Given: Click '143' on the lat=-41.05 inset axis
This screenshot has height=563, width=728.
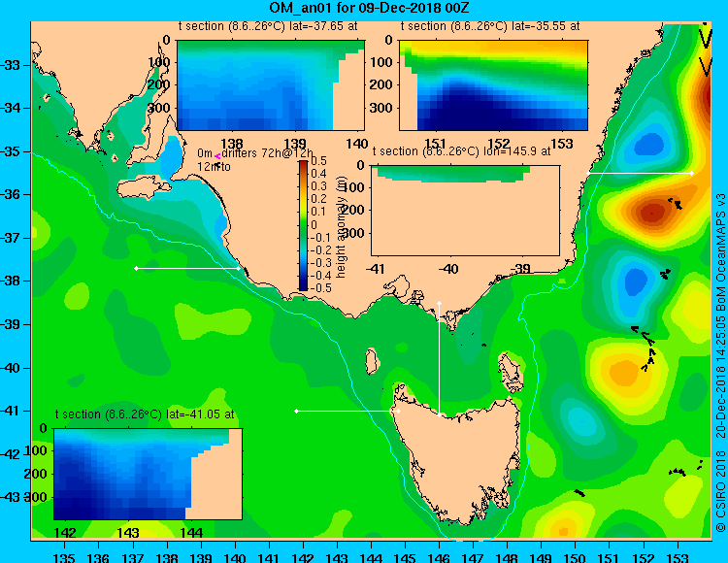Looking at the screenshot, I should click(128, 532).
